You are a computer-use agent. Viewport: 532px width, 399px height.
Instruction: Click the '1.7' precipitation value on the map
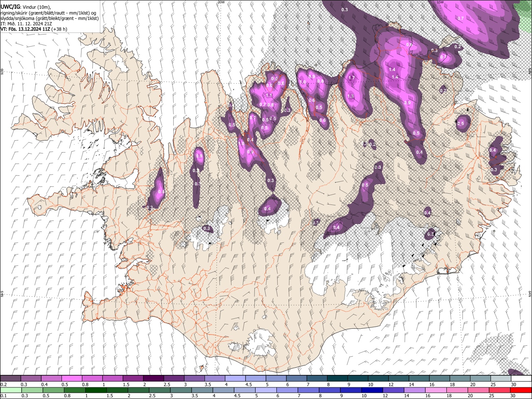(351, 78)
